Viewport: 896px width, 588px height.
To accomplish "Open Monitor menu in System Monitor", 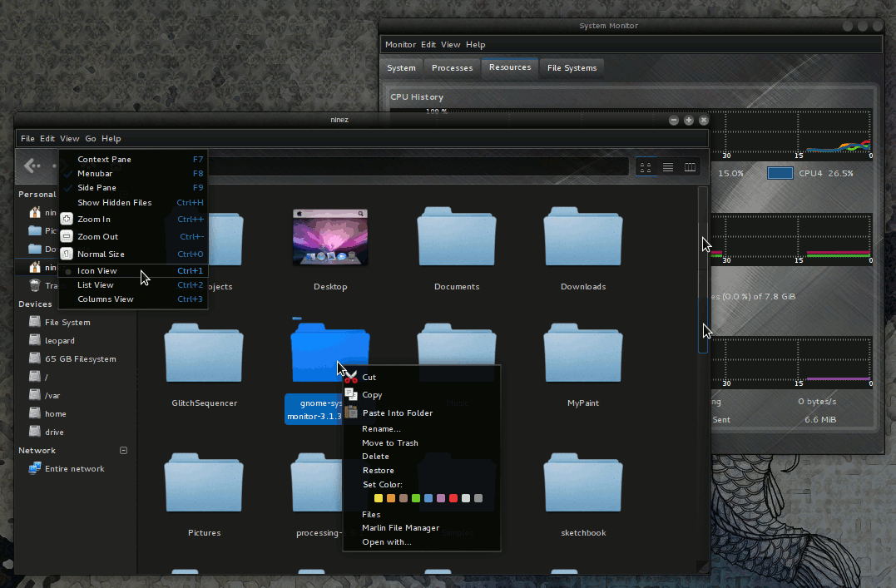I will (400, 45).
